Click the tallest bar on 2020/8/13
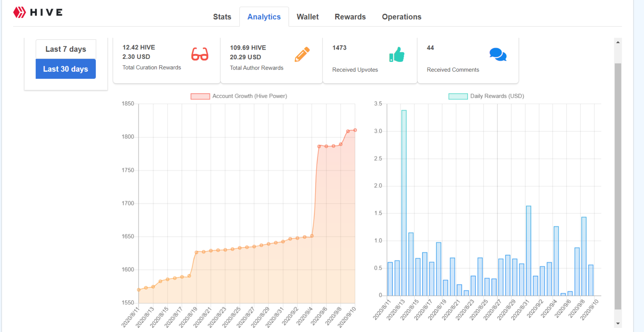This screenshot has height=332, width=644. pyautogui.click(x=404, y=203)
